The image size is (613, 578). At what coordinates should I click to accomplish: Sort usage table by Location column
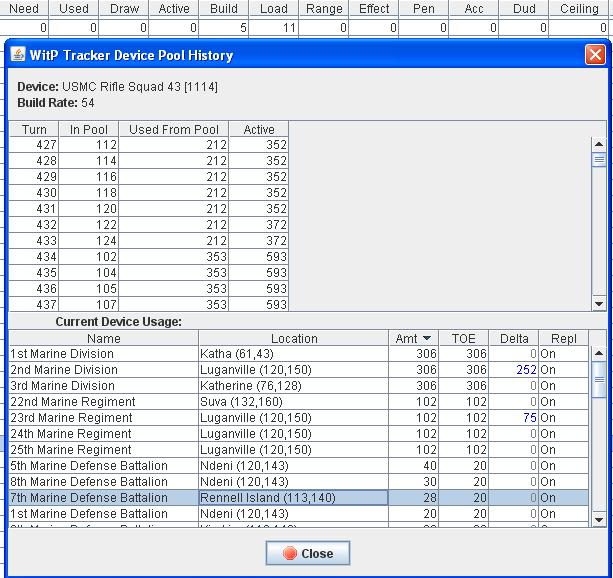click(x=294, y=338)
